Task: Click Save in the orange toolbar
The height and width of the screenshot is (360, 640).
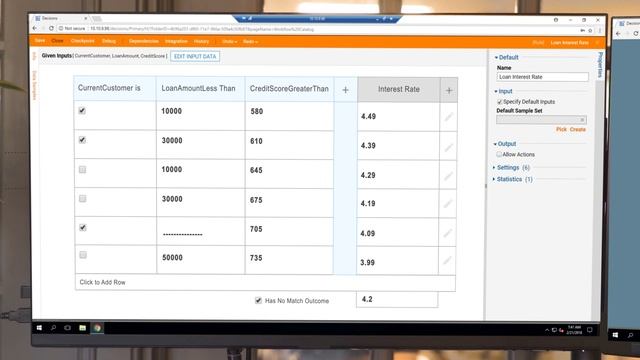Action: click(x=40, y=40)
